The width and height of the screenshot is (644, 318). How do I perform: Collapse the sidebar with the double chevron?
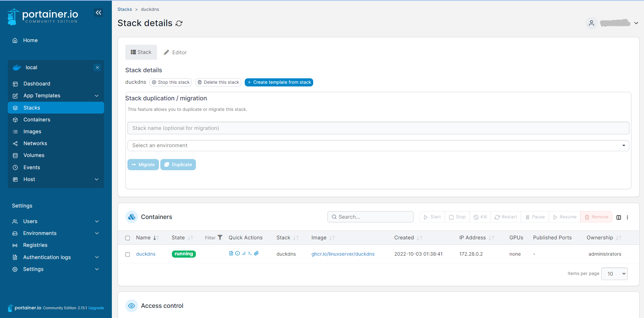coord(98,13)
